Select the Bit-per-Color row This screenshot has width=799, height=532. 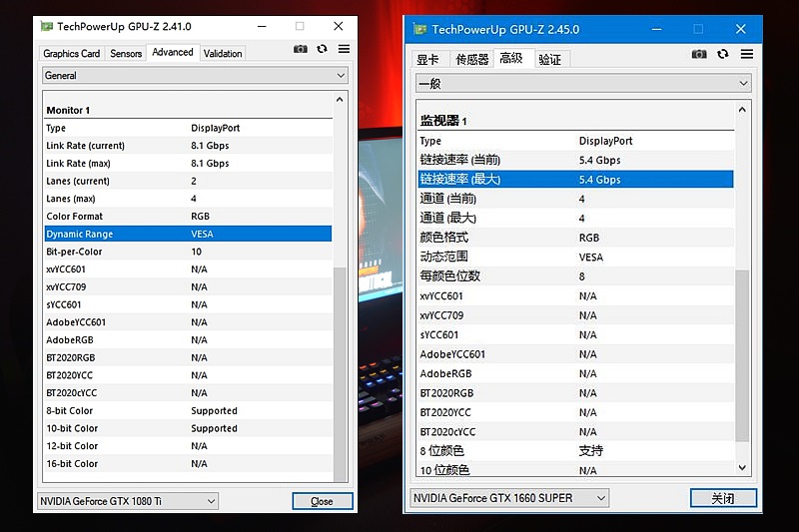tap(188, 252)
